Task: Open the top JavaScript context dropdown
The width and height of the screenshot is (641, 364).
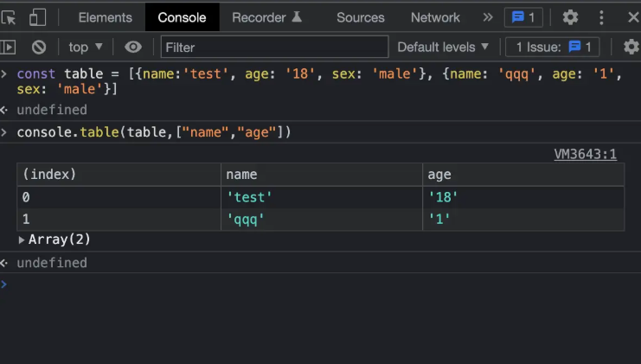Action: 86,48
